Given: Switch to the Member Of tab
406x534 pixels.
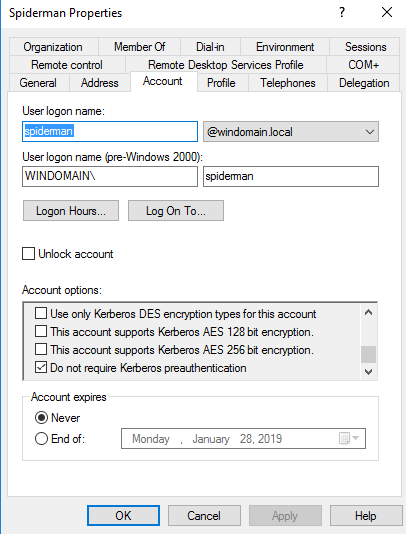Looking at the screenshot, I should tap(139, 47).
